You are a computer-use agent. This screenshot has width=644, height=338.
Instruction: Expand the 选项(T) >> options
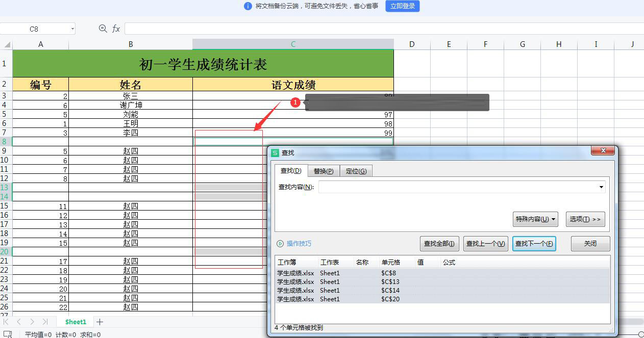pos(585,219)
